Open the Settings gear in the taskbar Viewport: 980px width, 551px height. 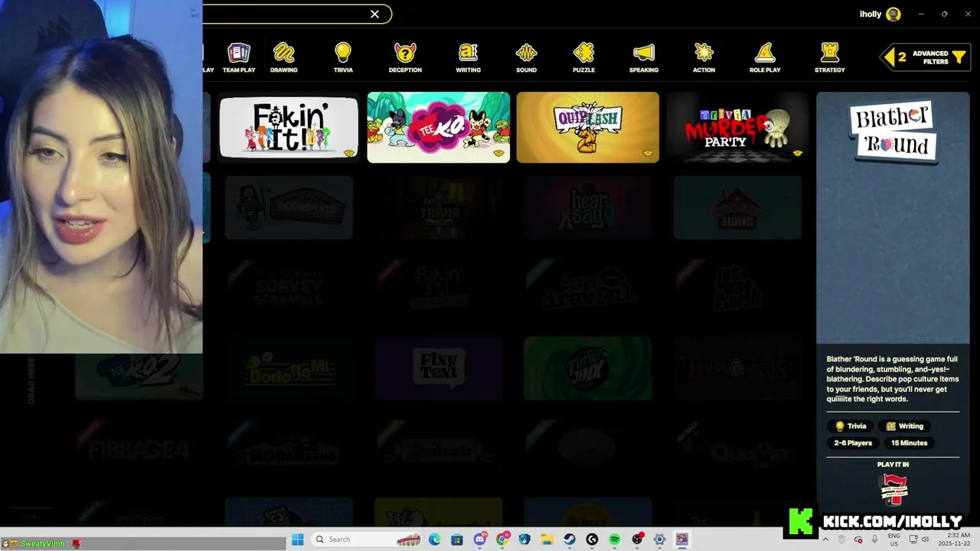[659, 540]
